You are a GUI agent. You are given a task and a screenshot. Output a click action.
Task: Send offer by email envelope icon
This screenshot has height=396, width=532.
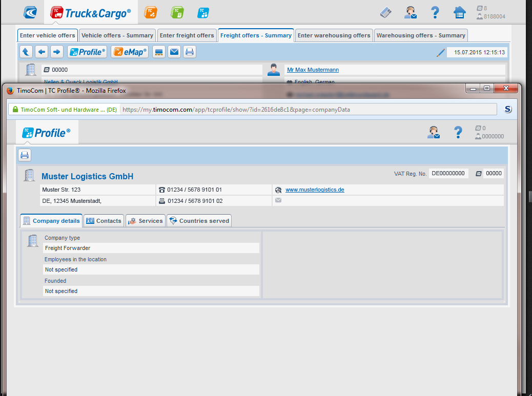point(174,52)
